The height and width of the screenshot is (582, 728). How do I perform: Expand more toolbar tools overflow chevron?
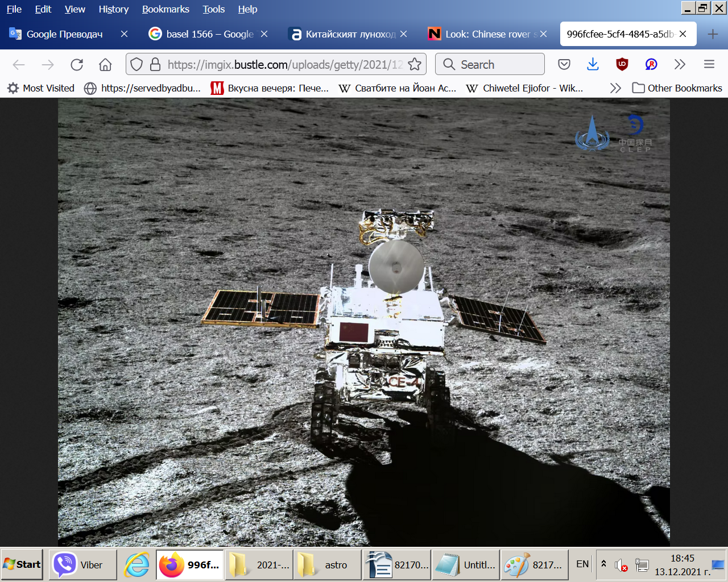(x=680, y=65)
